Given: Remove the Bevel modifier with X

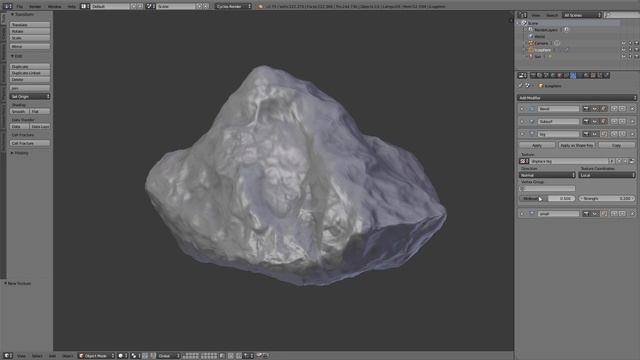Looking at the screenshot, I should (x=632, y=109).
